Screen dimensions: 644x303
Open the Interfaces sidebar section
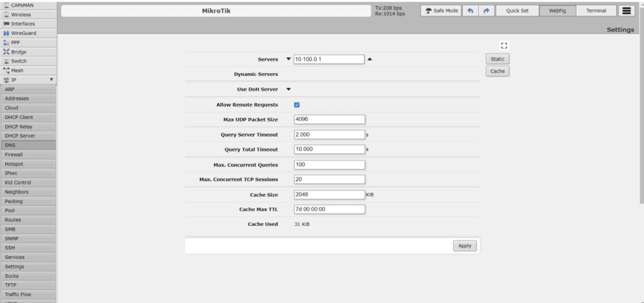[23, 24]
